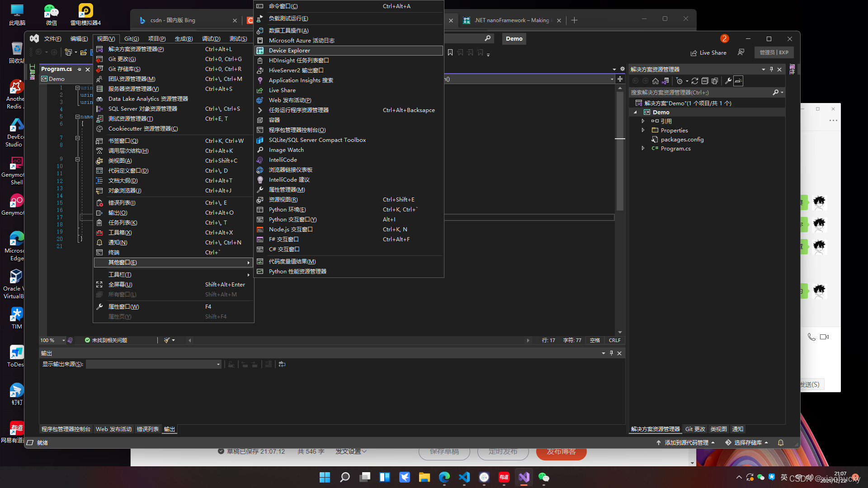Toggle word wrap in the output pane toolbar
The height and width of the screenshot is (488, 868).
click(282, 364)
